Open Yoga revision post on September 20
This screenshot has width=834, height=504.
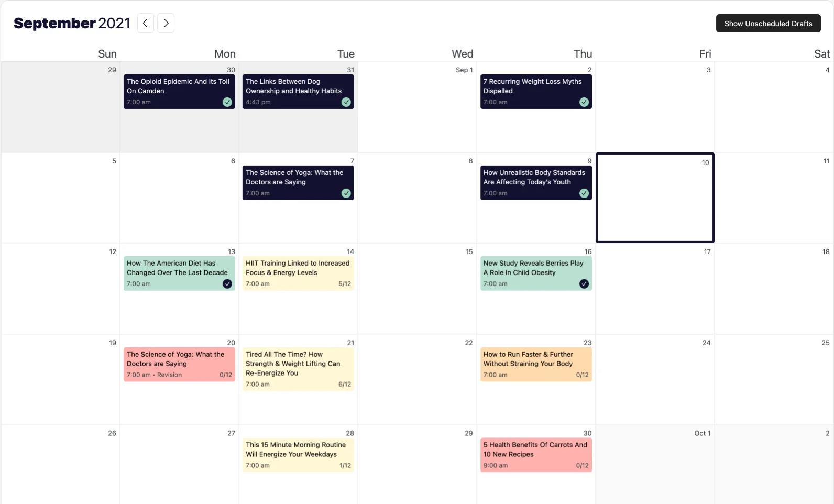179,364
